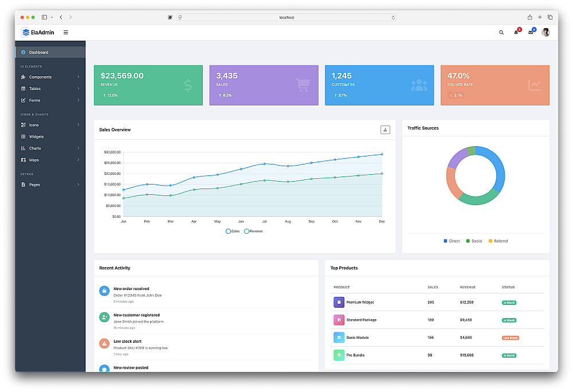
Task: Expand the Components sidebar submenu
Action: click(x=50, y=77)
